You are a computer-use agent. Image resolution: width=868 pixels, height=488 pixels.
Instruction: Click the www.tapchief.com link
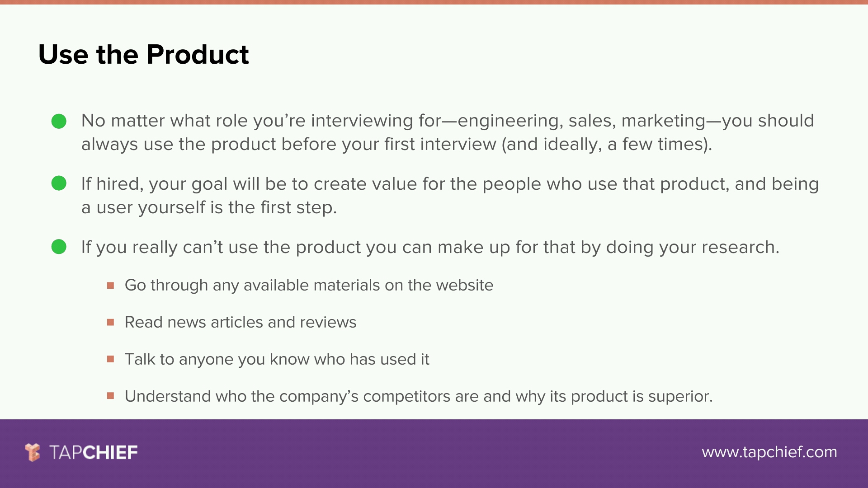pos(769,452)
